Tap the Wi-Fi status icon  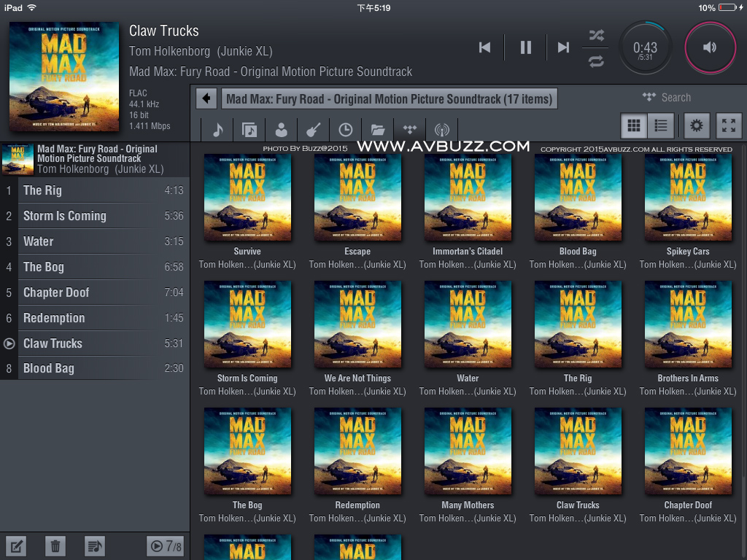[32, 7]
